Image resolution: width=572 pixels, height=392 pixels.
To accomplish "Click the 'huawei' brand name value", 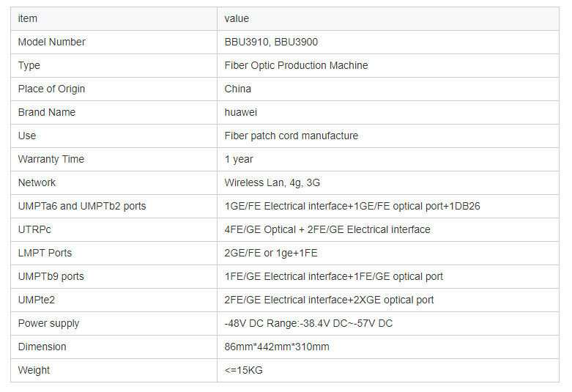I will click(241, 112).
